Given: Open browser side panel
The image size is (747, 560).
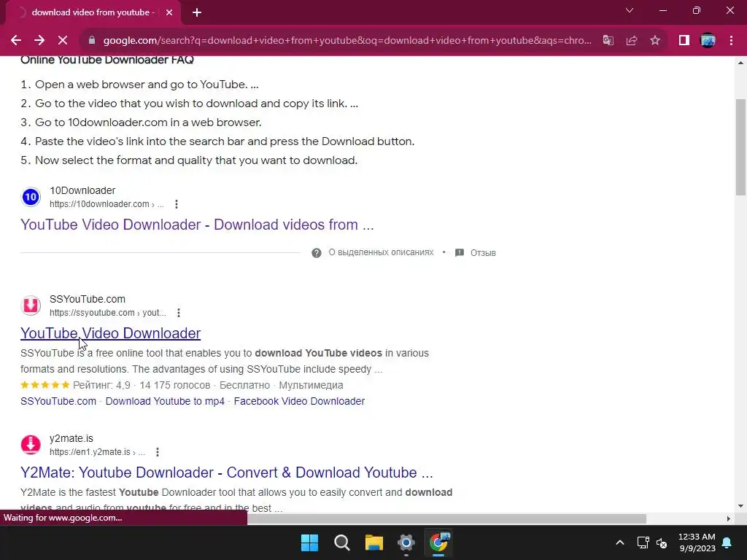Looking at the screenshot, I should (684, 41).
